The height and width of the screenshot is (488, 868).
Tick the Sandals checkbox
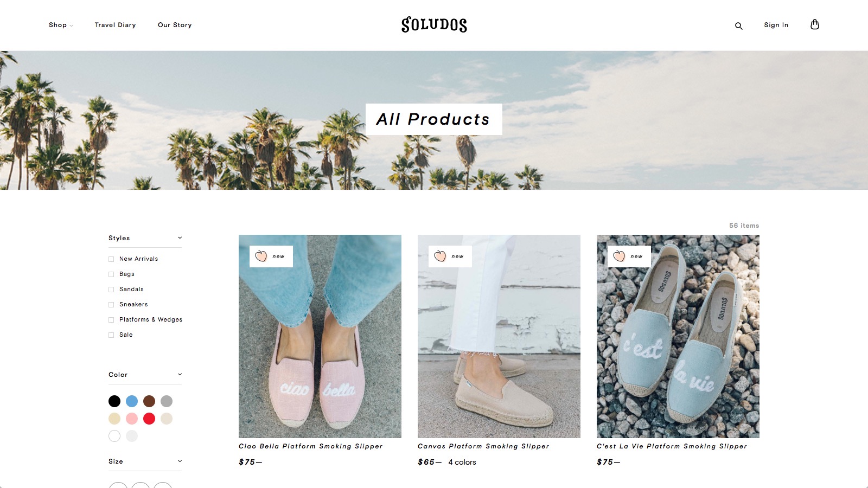click(x=111, y=290)
